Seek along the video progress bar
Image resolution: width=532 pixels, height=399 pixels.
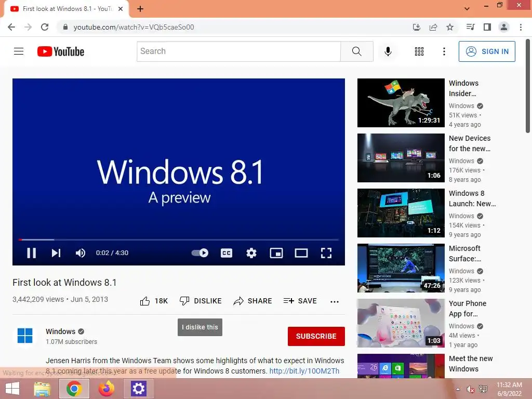click(x=179, y=240)
